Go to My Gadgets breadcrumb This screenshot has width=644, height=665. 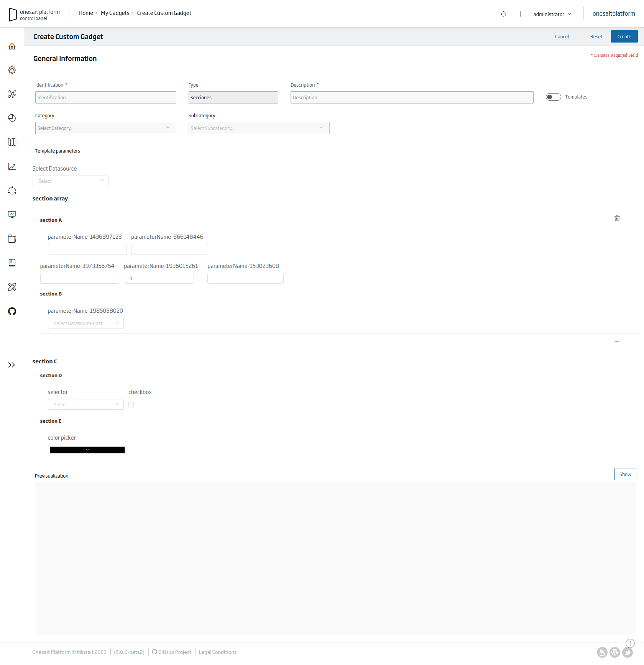click(x=115, y=13)
